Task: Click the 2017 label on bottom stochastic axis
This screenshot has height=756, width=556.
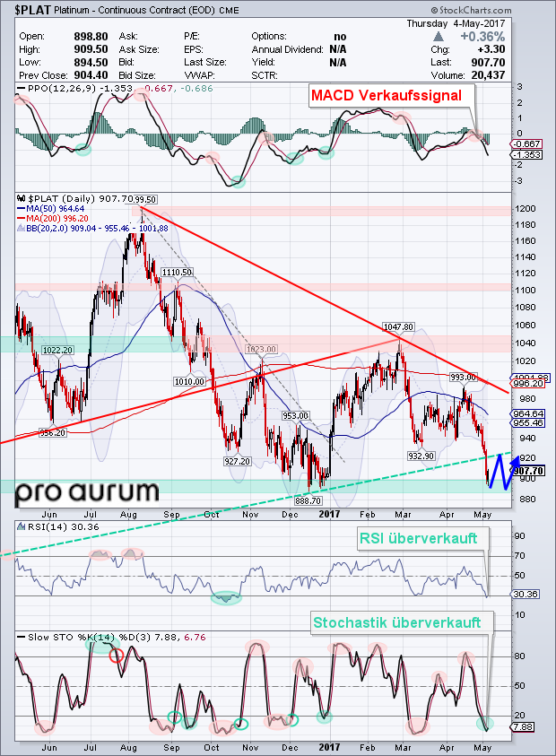Action: coord(329,748)
